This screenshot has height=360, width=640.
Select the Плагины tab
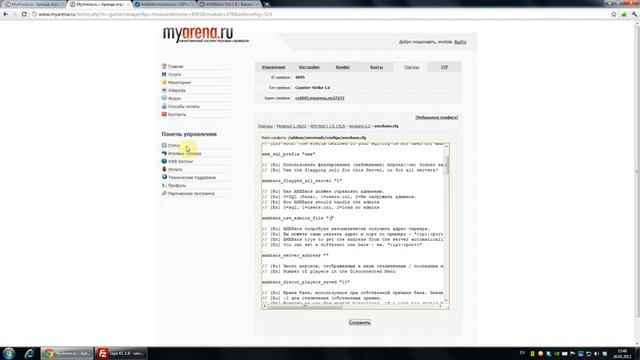411,67
